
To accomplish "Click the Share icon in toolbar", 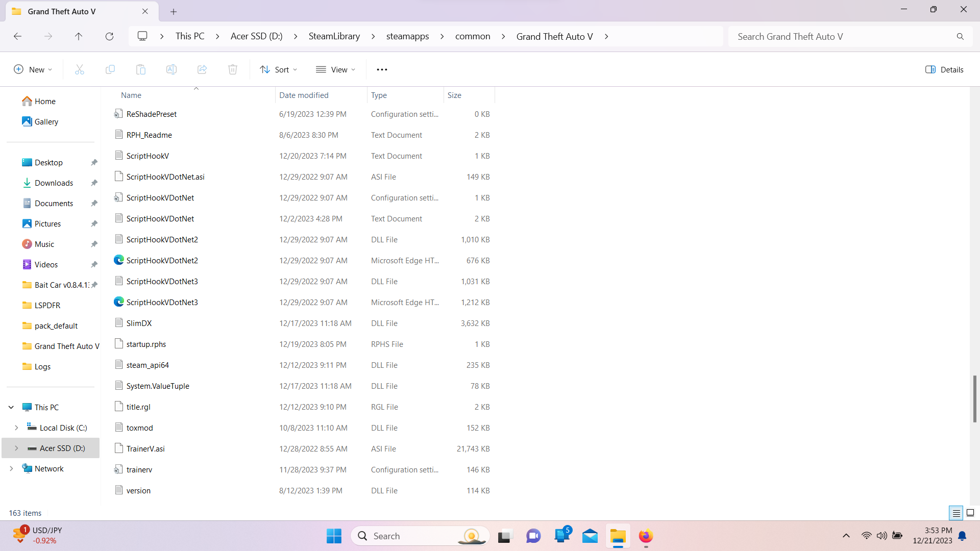I will point(202,69).
